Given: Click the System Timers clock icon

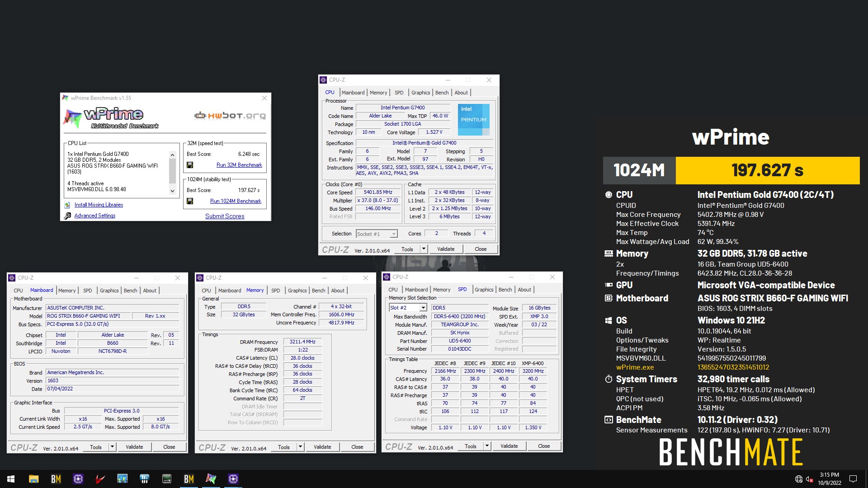Looking at the screenshot, I should click(x=609, y=379).
